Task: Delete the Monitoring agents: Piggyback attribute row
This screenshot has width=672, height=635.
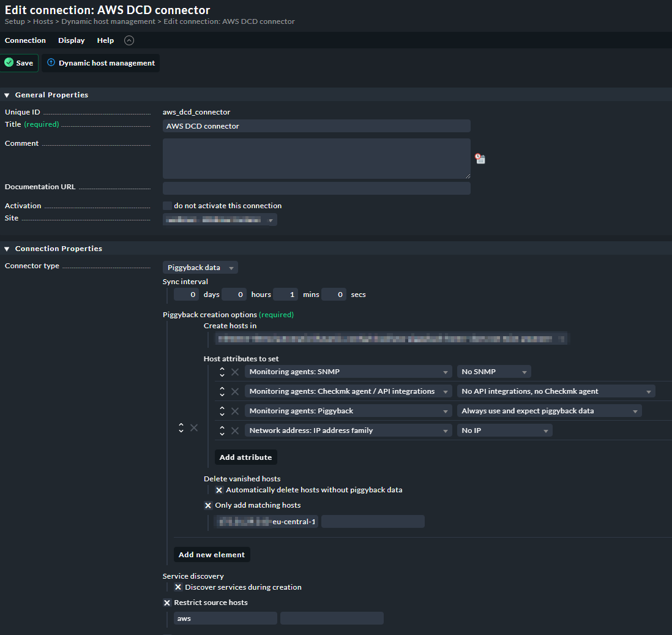Action: click(x=235, y=411)
